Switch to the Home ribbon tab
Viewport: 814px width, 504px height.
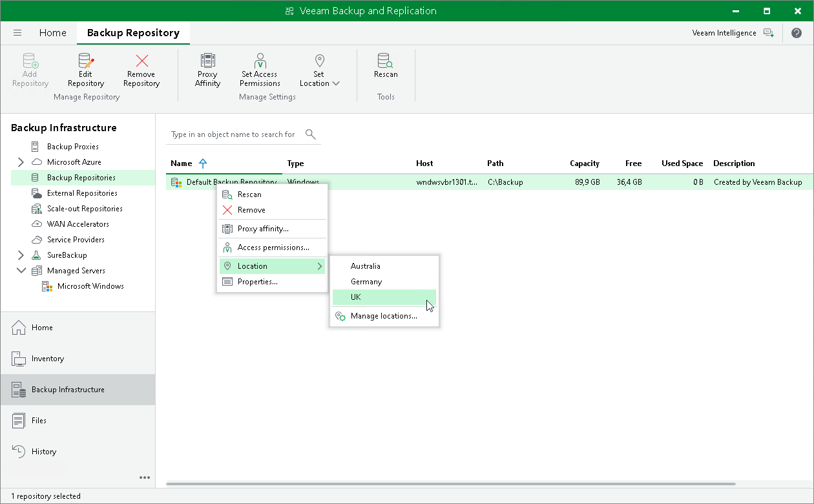point(52,33)
